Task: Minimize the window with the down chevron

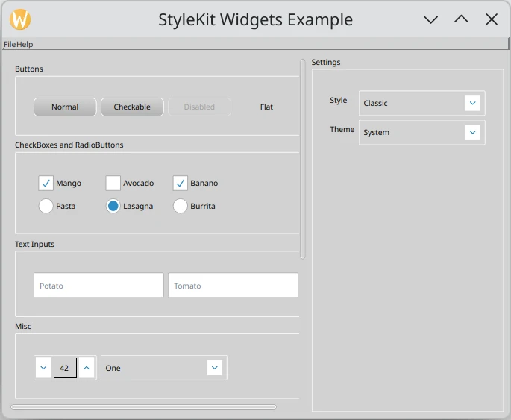Action: coord(430,19)
